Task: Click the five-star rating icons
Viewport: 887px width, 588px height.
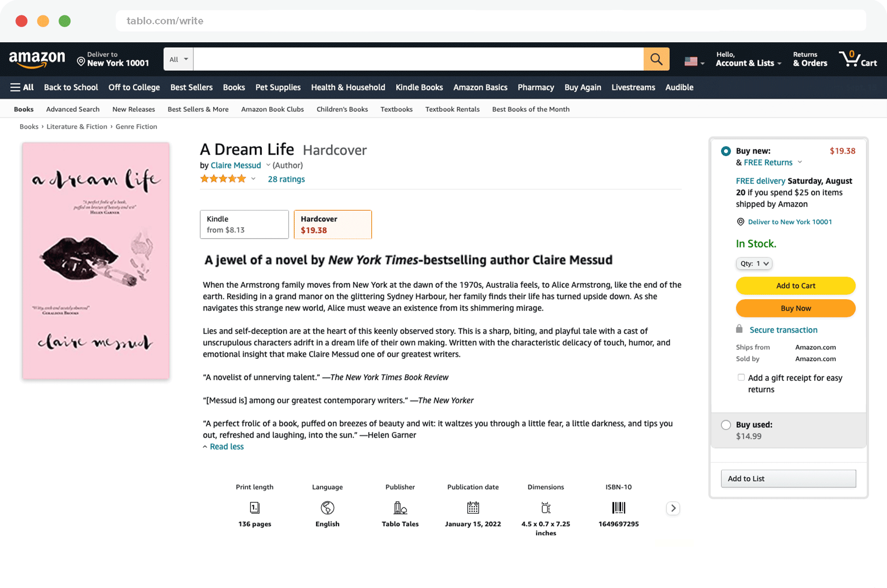Action: pyautogui.click(x=223, y=179)
